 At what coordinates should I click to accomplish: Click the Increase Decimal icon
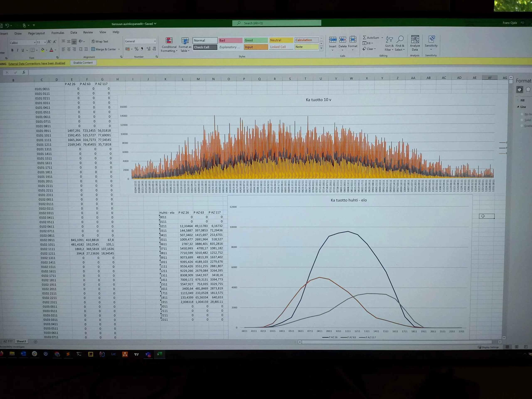coord(148,49)
